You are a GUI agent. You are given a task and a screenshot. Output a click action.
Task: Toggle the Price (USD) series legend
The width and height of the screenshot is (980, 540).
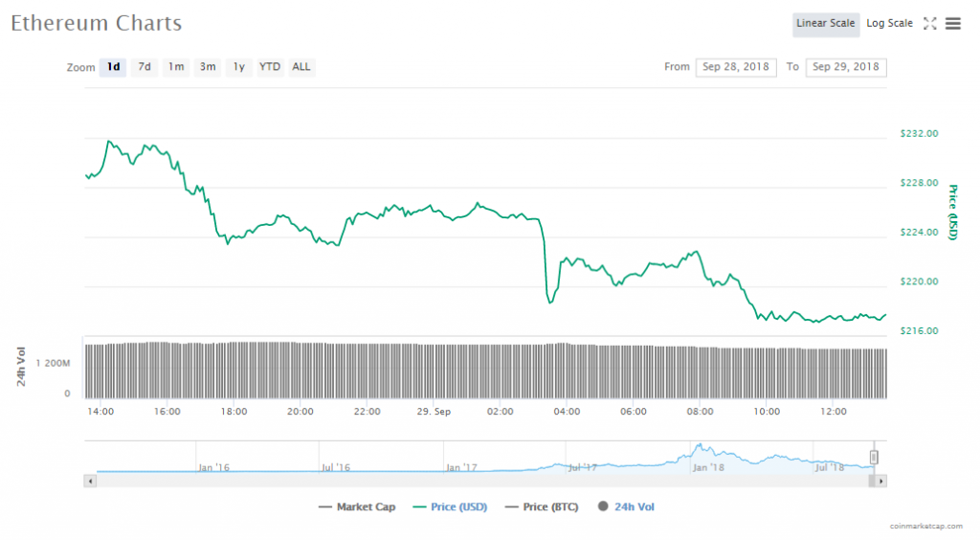point(450,506)
